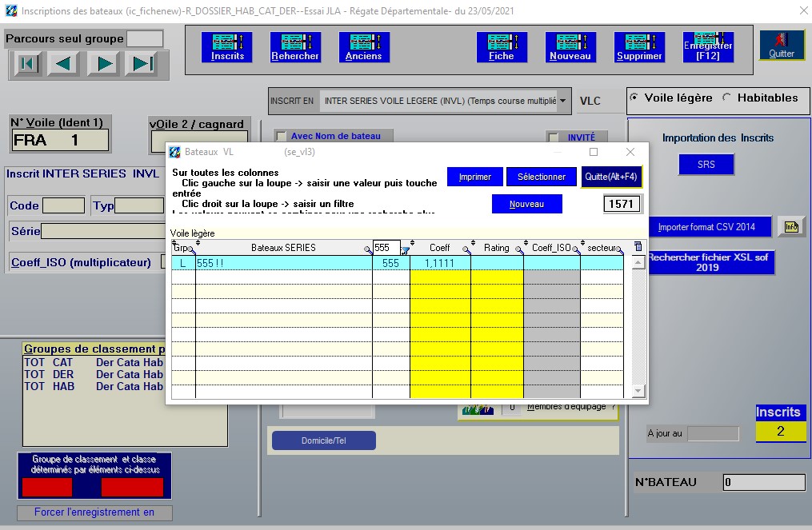
Task: Click the 1,1111 coefficient cell
Action: pyautogui.click(x=440, y=263)
